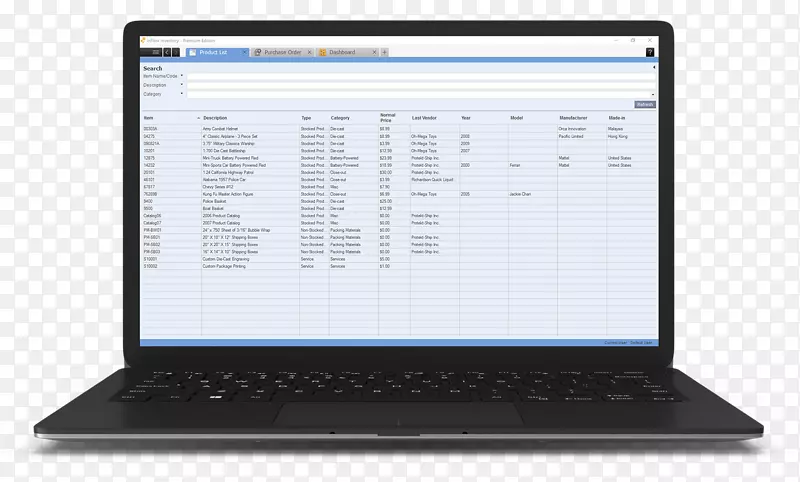Click the back navigation arrow
Screen dimensions: 800x482
(169, 52)
